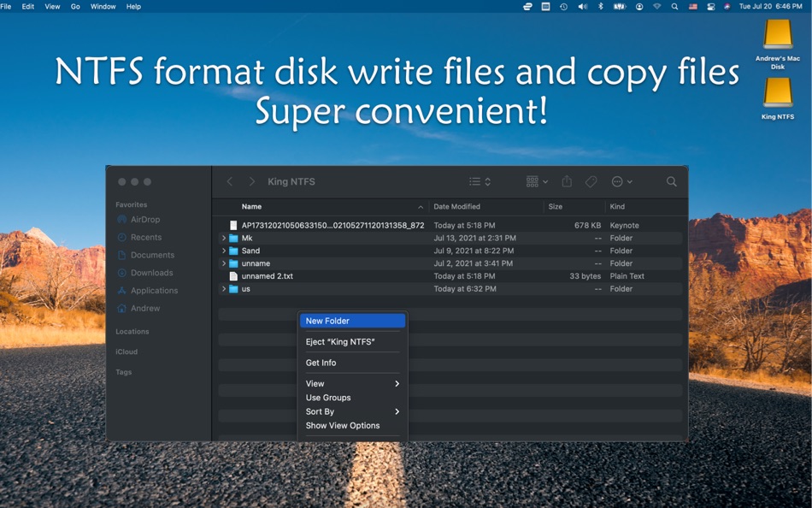
Task: Select AirDrop in sidebar
Action: 138,219
